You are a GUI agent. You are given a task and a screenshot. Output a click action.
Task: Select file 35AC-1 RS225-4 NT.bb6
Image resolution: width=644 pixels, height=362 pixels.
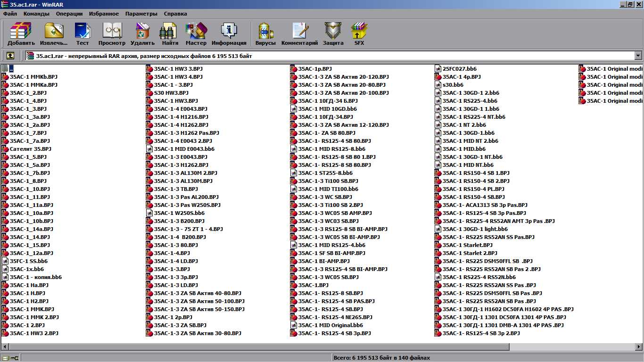coord(474,116)
